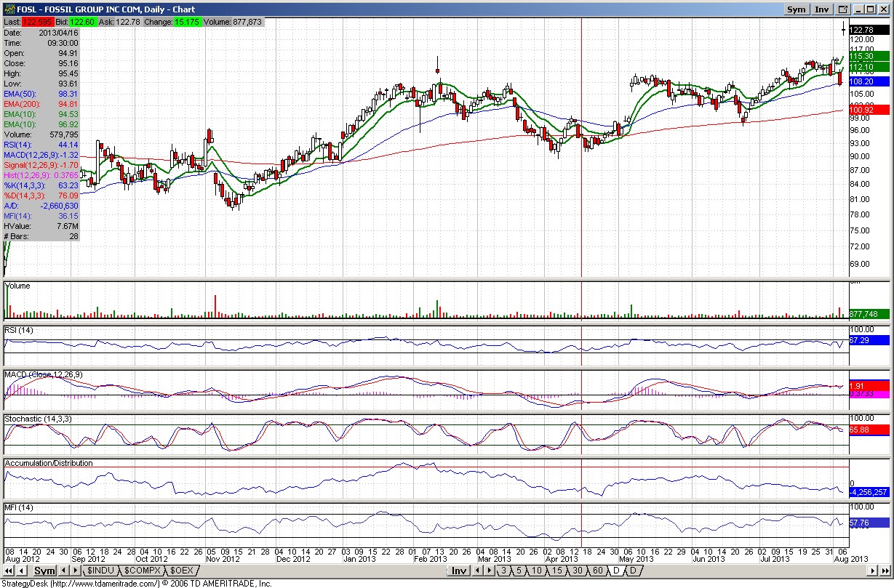Click the Aug 2013 label on the time axis
Image resolution: width=894 pixels, height=588 pixels.
pos(851,560)
